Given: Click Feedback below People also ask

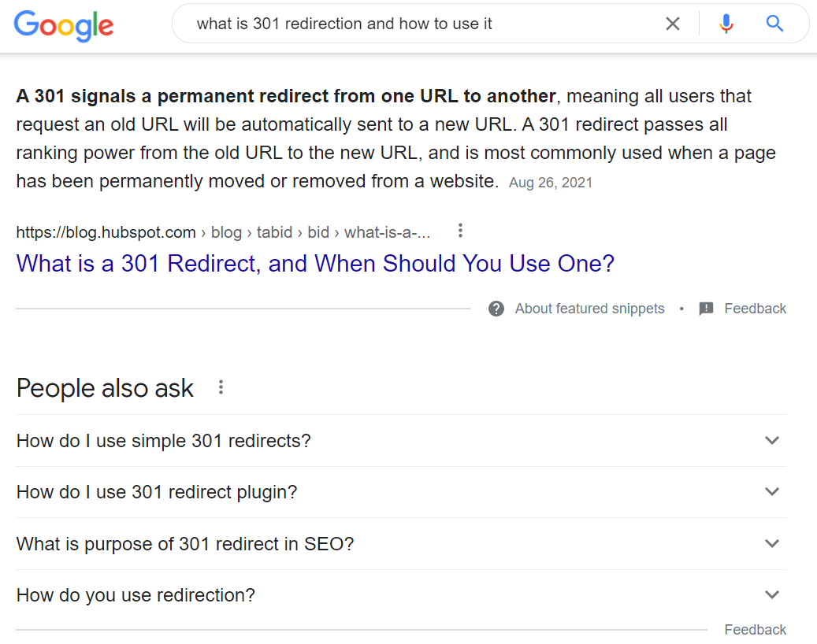Looking at the screenshot, I should point(755,630).
